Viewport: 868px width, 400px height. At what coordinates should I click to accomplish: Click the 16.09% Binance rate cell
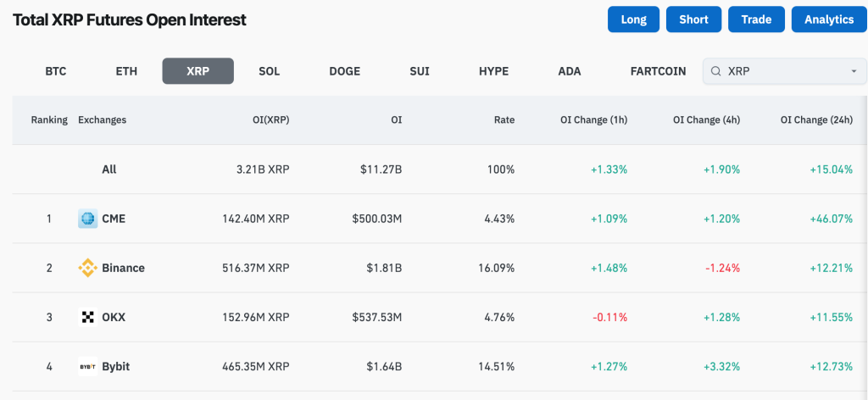tap(496, 268)
